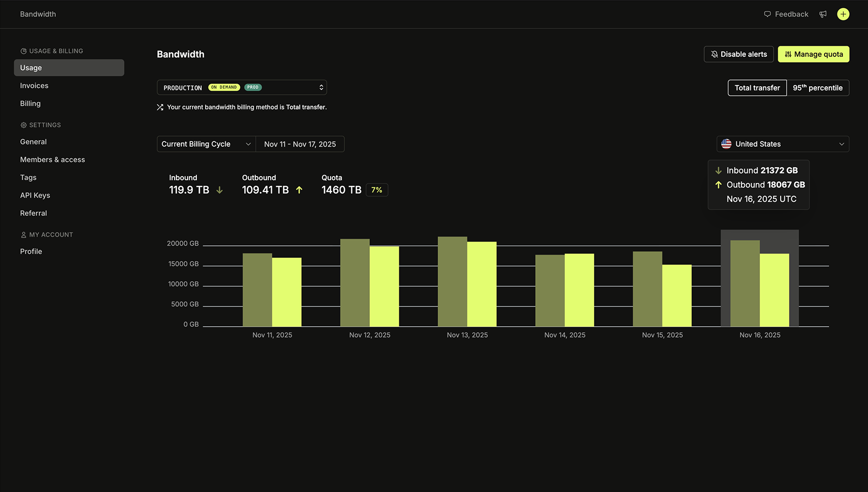The height and width of the screenshot is (492, 868).
Task: Open the United States country dropdown
Action: tap(782, 144)
